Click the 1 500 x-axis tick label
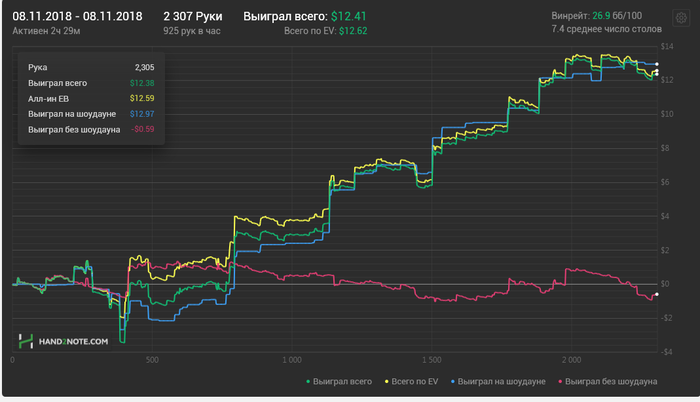Screen dimensions: 700x402 (x=431, y=360)
